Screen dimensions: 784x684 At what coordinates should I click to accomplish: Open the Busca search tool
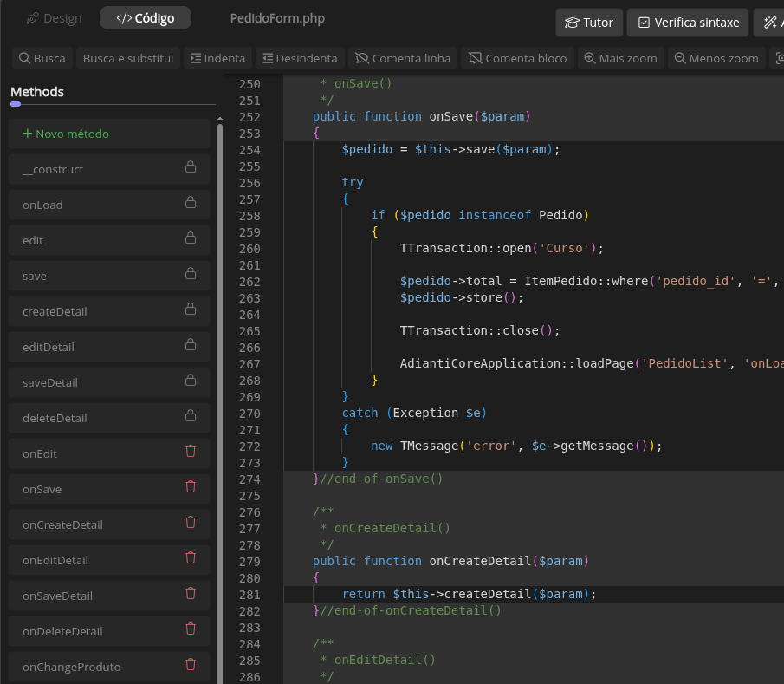pyautogui.click(x=42, y=59)
